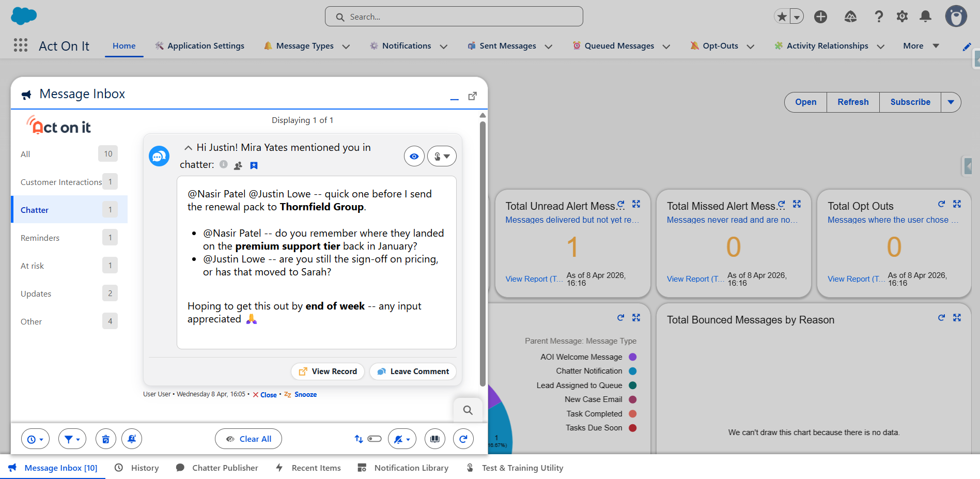Click the info icon next to chatter message title
The image size is (980, 479).
tap(224, 164)
